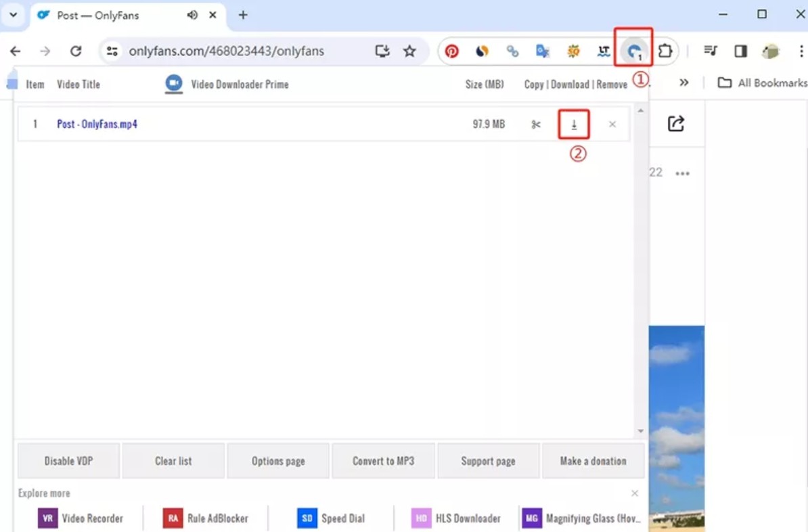Open the Extensions puzzle menu
808x532 pixels.
pyautogui.click(x=665, y=51)
